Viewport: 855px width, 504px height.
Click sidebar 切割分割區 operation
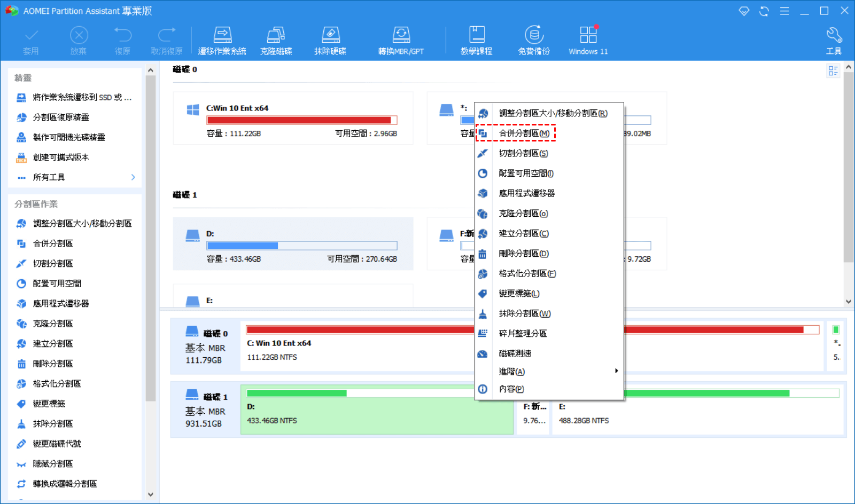[x=45, y=264]
